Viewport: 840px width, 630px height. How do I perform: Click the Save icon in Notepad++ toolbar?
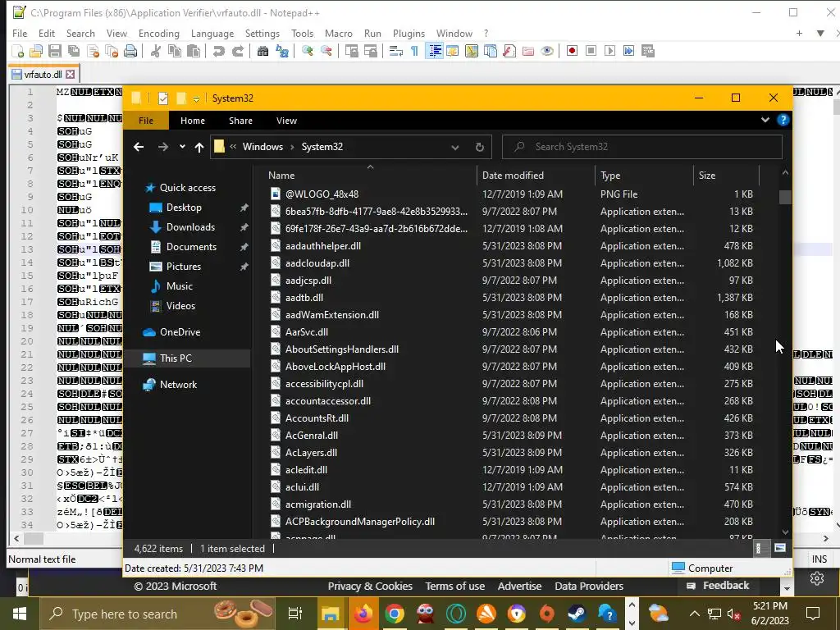click(x=55, y=51)
